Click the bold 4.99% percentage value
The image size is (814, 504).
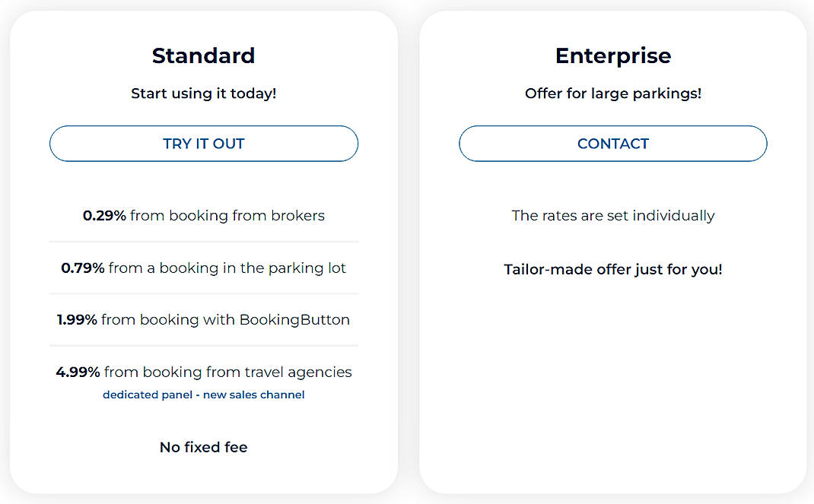tap(78, 372)
